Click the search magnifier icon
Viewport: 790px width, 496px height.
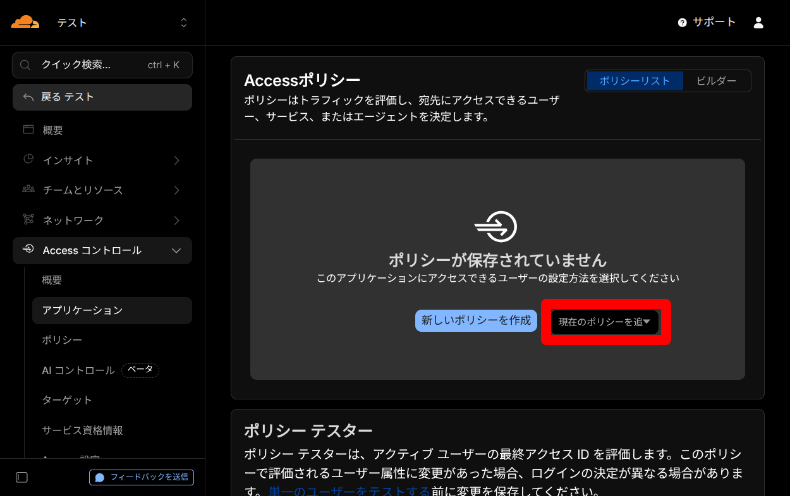(25, 65)
